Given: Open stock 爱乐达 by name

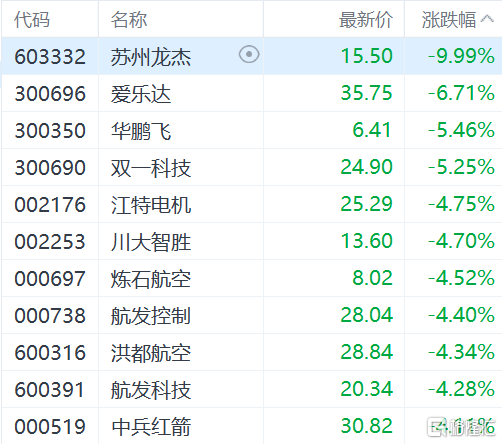Looking at the screenshot, I should (x=141, y=93).
